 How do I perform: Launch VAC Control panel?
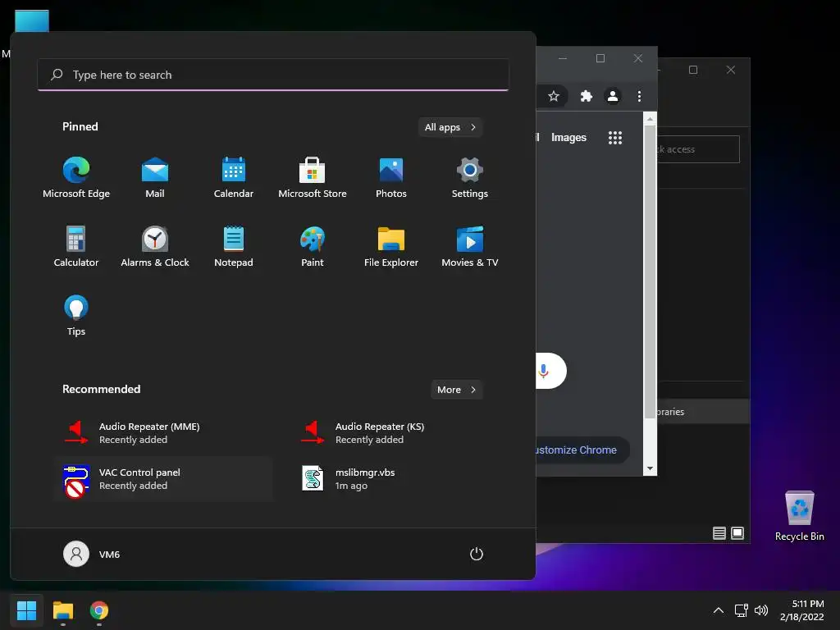point(163,479)
